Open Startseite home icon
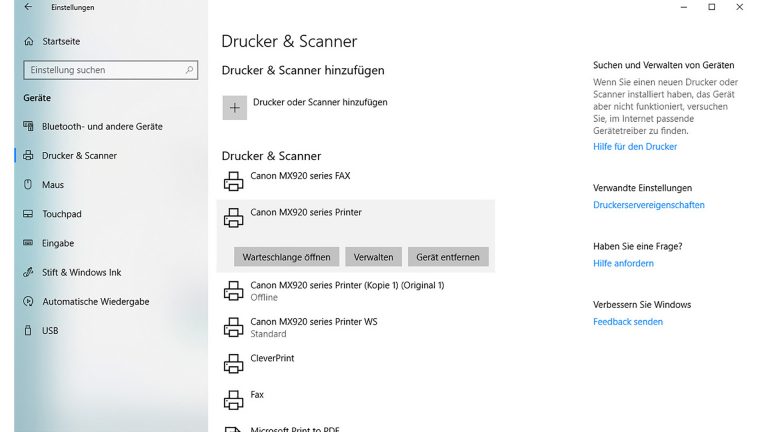 pos(28,42)
